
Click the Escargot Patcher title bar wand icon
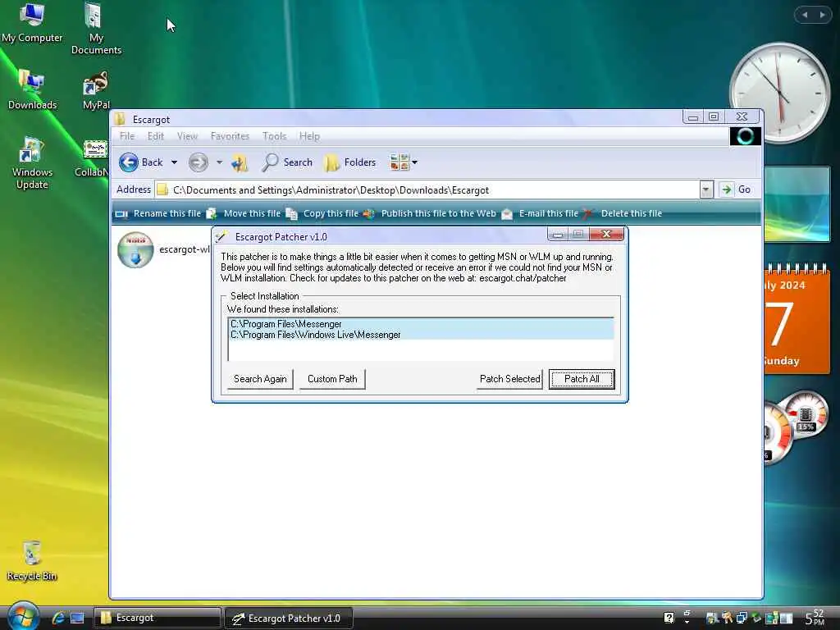pos(221,237)
